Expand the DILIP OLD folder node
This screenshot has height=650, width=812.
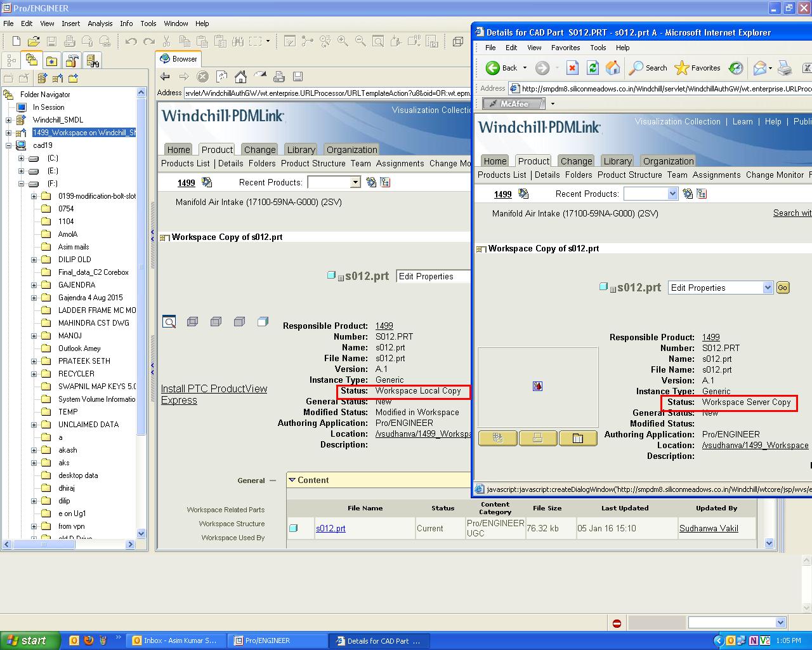coord(34,260)
